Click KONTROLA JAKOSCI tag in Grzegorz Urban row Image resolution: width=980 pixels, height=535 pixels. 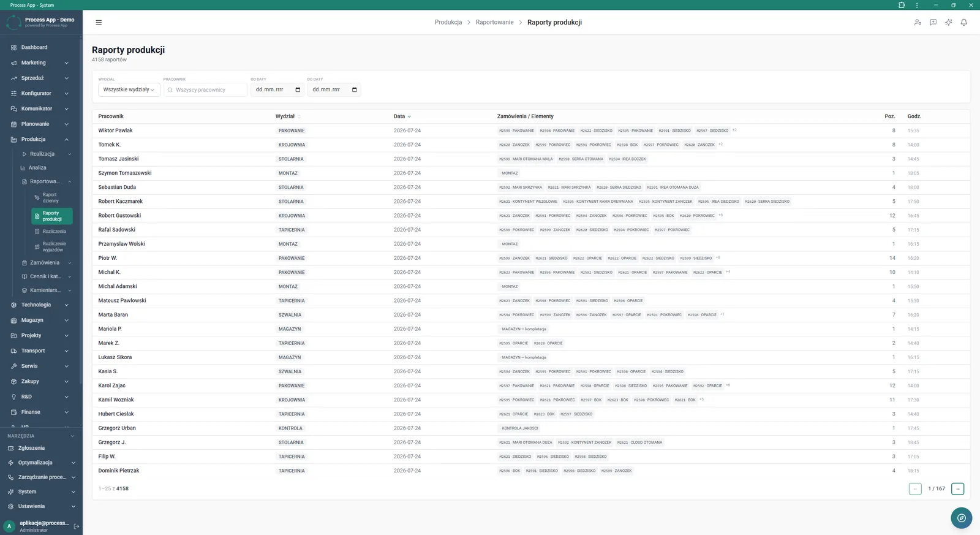[519, 428]
